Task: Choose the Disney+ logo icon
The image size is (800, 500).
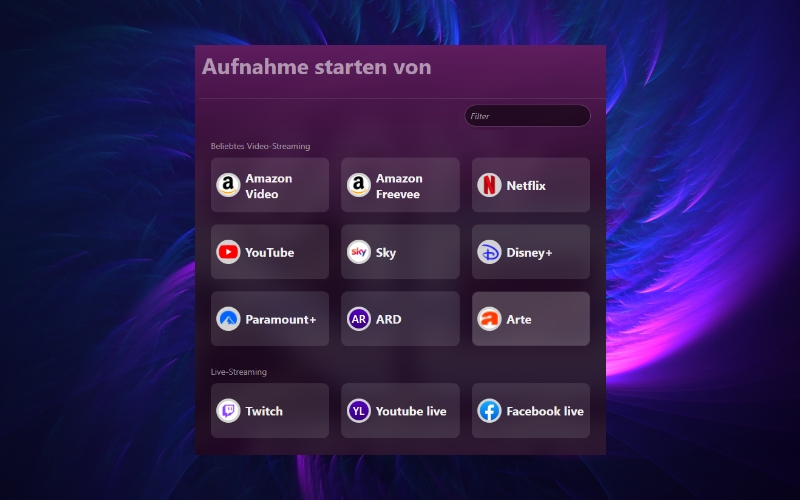Action: point(489,252)
